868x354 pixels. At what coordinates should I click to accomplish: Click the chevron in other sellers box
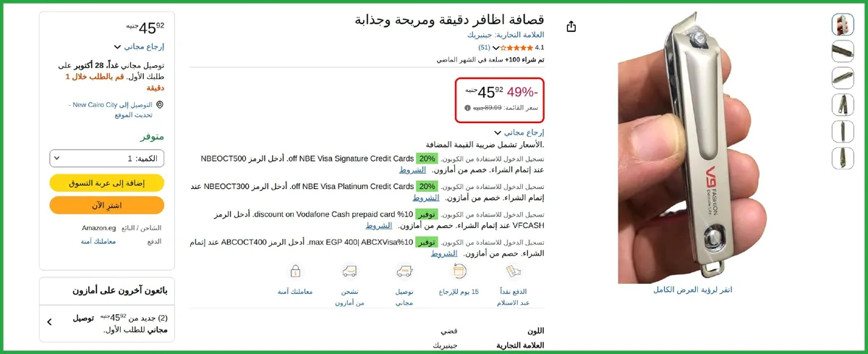49,322
